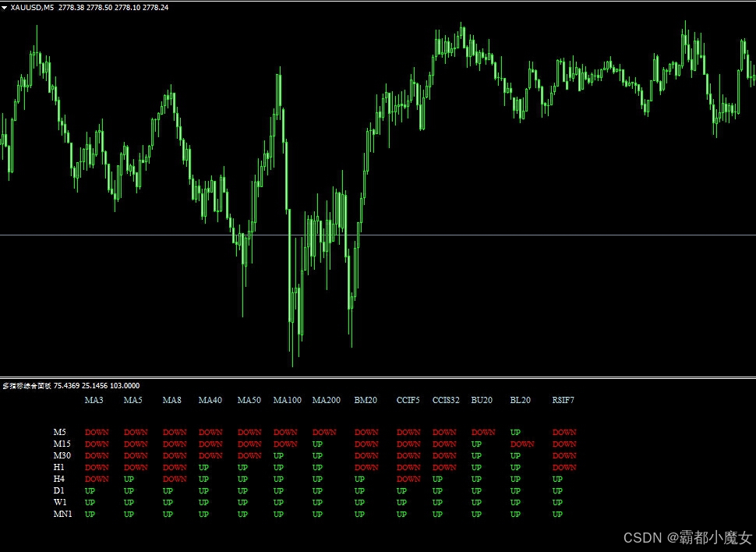Click the UP value in M5 row under BL20

(x=515, y=433)
